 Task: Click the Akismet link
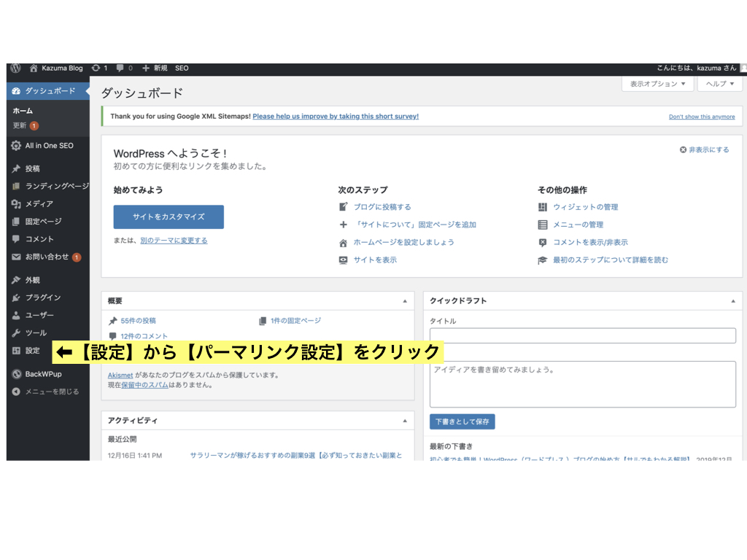coord(120,376)
